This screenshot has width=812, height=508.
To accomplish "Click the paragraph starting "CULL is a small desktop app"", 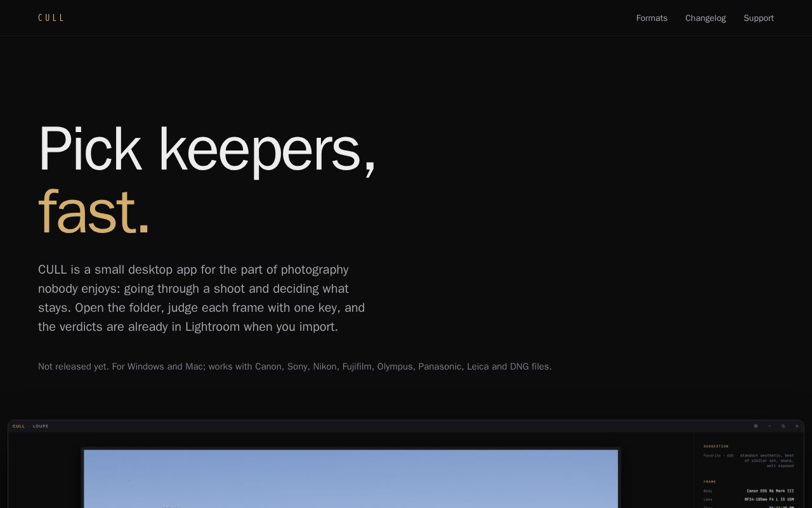I will [x=202, y=298].
